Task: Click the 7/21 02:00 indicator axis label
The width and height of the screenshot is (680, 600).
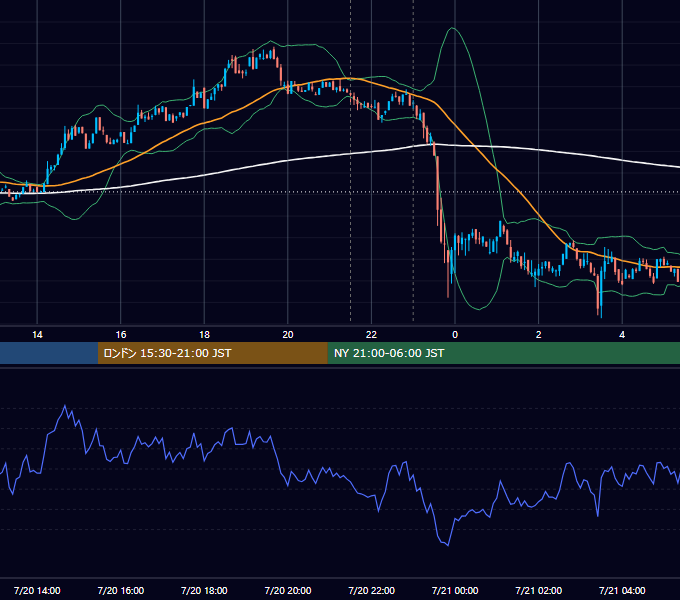Action: (x=539, y=590)
